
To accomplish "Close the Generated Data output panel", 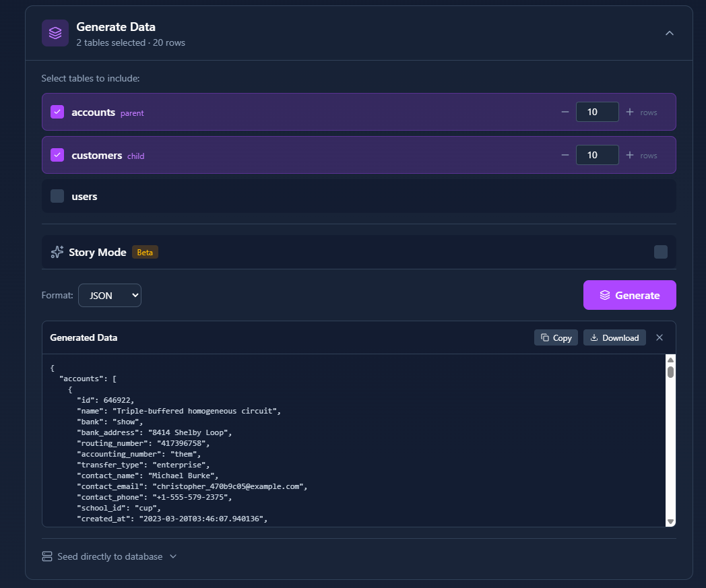I will tap(660, 337).
